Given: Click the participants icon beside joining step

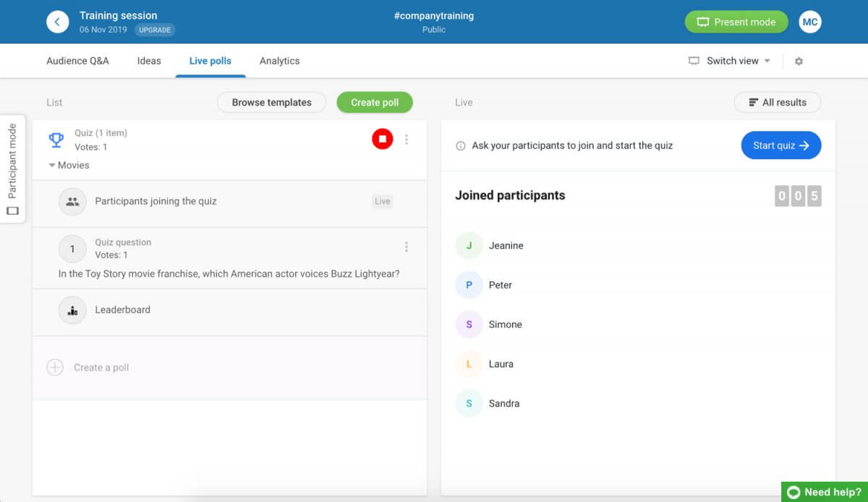Looking at the screenshot, I should point(72,201).
